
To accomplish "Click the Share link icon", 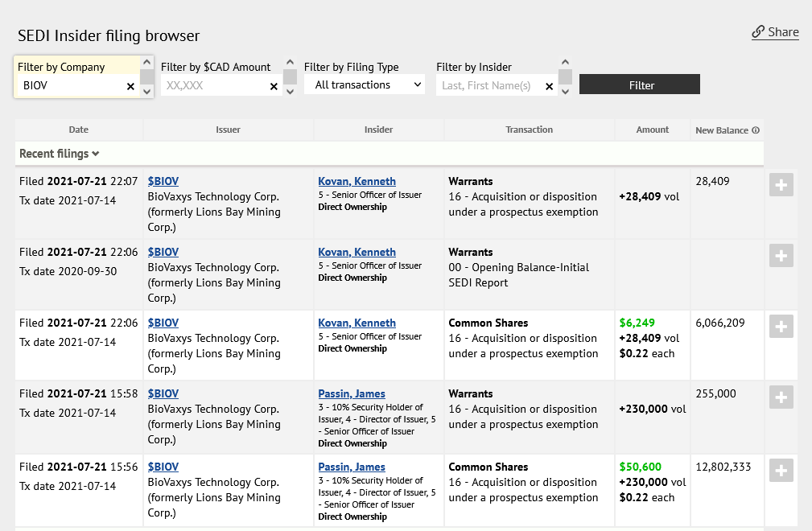I will 758,32.
